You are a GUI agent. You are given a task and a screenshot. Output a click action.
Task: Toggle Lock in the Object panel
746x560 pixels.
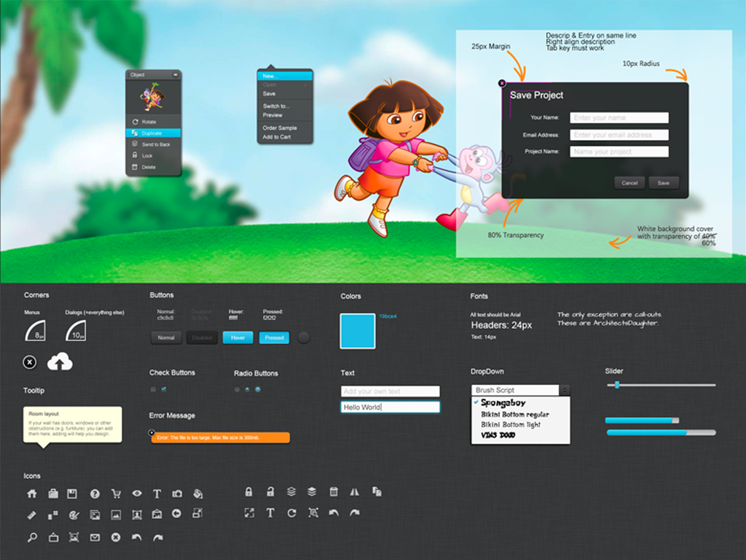pyautogui.click(x=153, y=156)
